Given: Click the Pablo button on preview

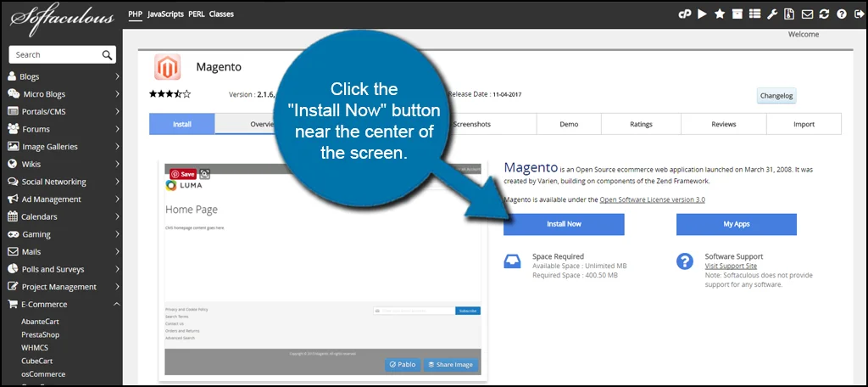Looking at the screenshot, I should point(403,364).
